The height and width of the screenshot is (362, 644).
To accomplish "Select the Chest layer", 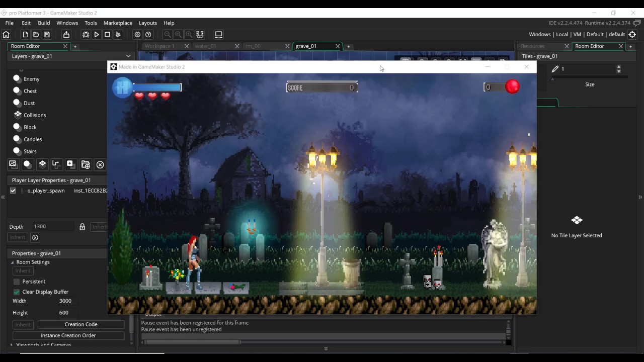I will click(x=30, y=91).
